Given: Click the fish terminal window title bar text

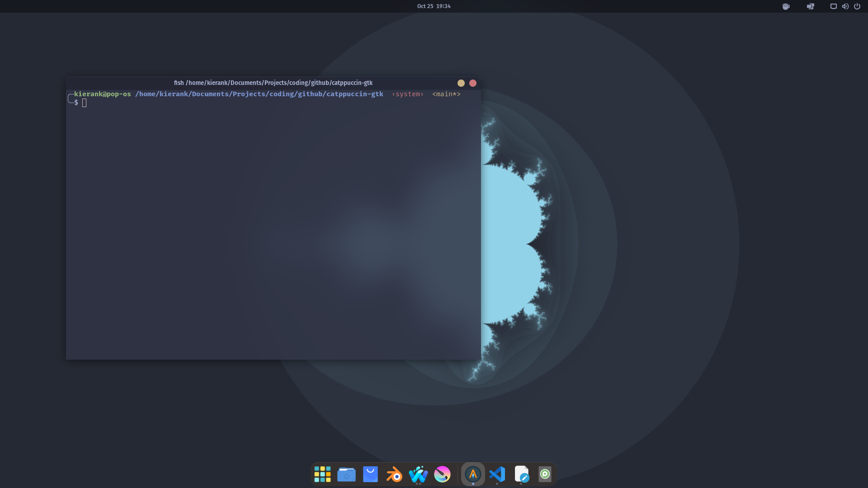Looking at the screenshot, I should pyautogui.click(x=273, y=83).
